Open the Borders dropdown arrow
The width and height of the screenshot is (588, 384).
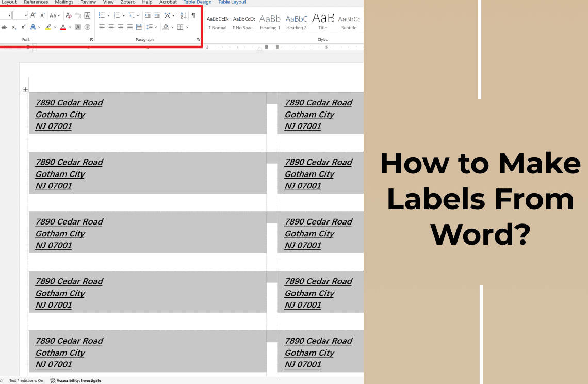[x=187, y=27]
